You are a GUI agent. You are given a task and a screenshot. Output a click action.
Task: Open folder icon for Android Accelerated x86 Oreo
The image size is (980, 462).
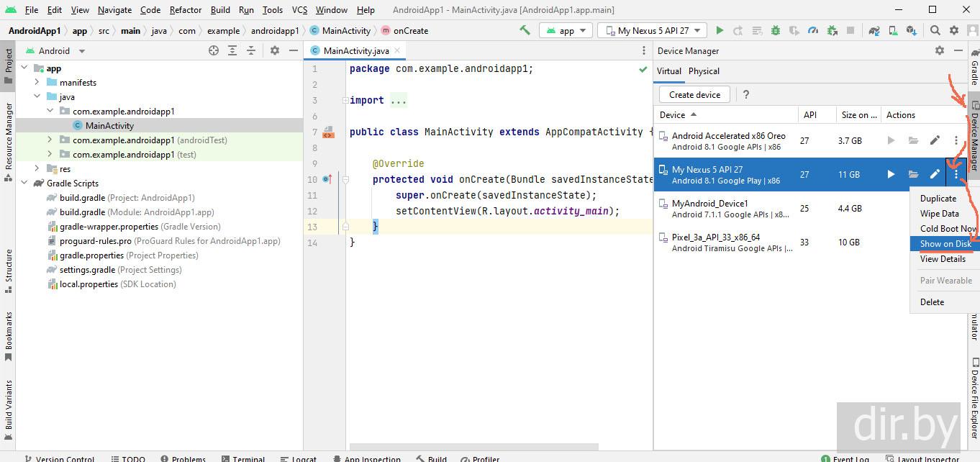coord(913,140)
